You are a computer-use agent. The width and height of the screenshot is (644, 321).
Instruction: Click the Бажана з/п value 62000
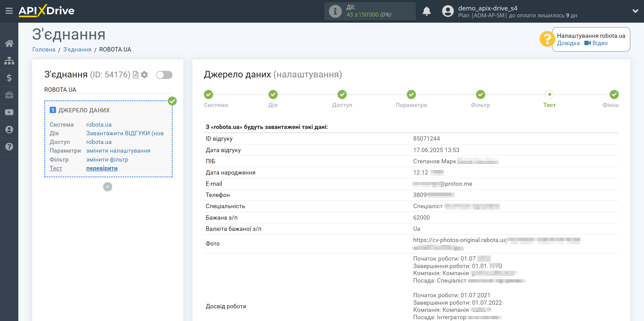pos(421,218)
